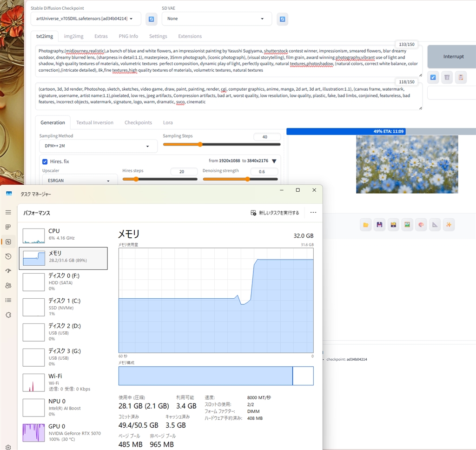476x450 pixels.
Task: Click the blue flowers preview image
Action: [407, 164]
